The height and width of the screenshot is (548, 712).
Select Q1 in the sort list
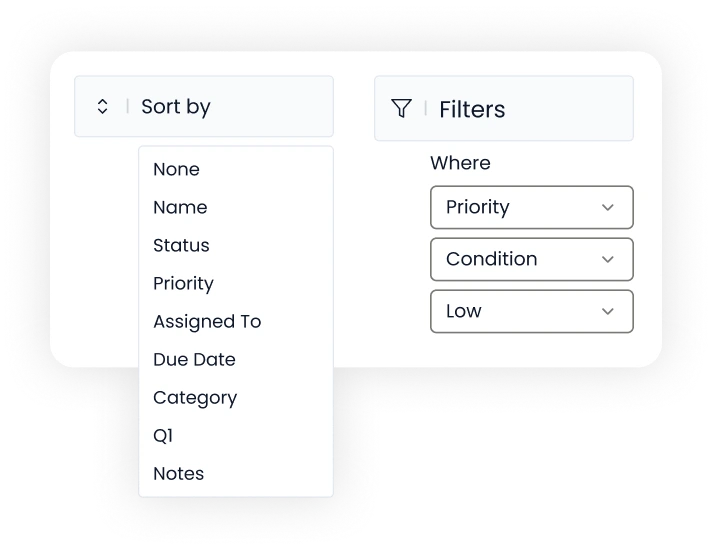tap(163, 436)
